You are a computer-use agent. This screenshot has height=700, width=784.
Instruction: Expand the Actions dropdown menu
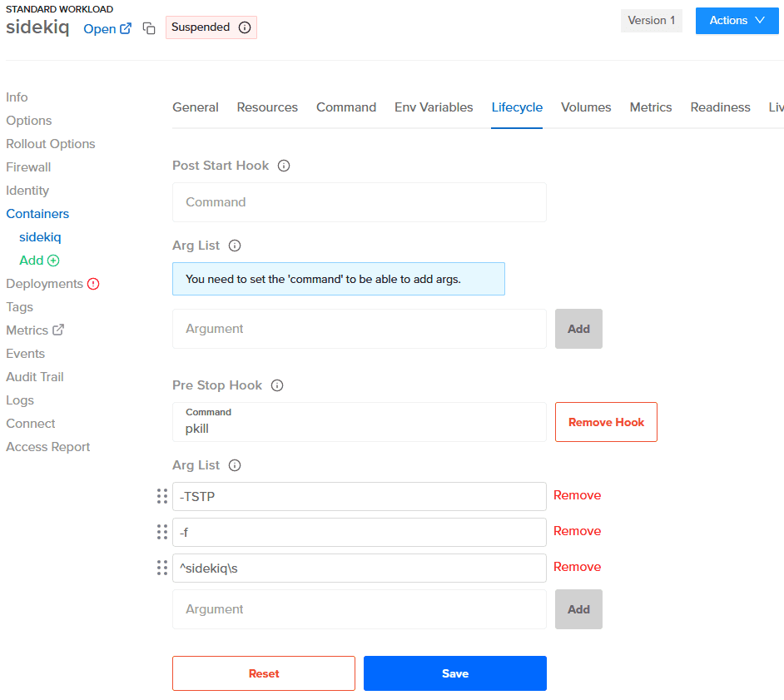(x=737, y=21)
